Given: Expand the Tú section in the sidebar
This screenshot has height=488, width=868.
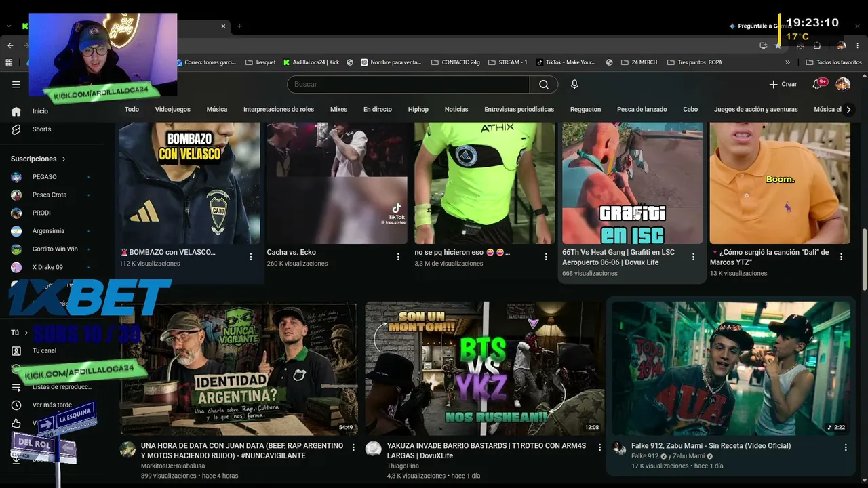Looking at the screenshot, I should (x=19, y=333).
